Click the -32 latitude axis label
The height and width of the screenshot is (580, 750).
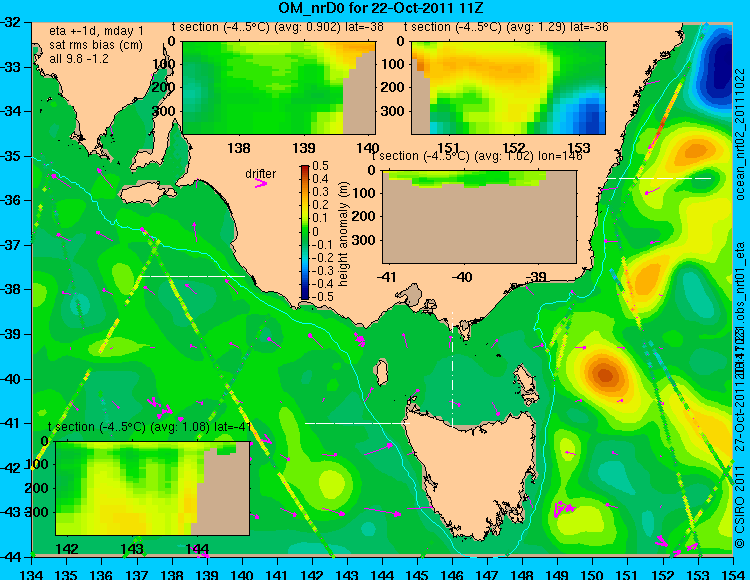pyautogui.click(x=11, y=22)
